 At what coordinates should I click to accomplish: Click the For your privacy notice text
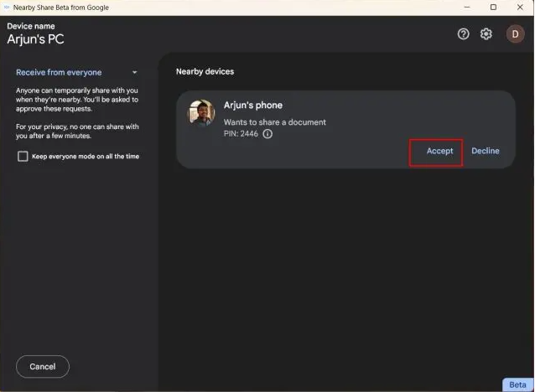pos(77,132)
